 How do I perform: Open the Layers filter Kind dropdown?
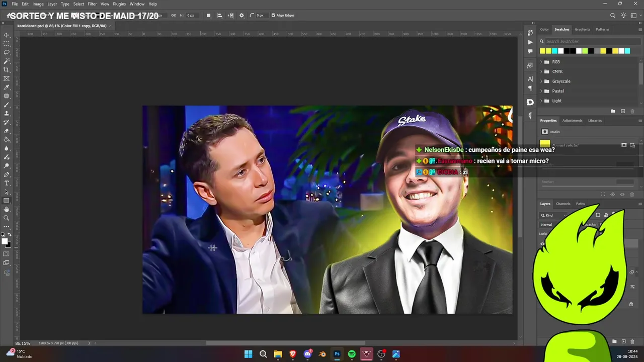pos(553,215)
